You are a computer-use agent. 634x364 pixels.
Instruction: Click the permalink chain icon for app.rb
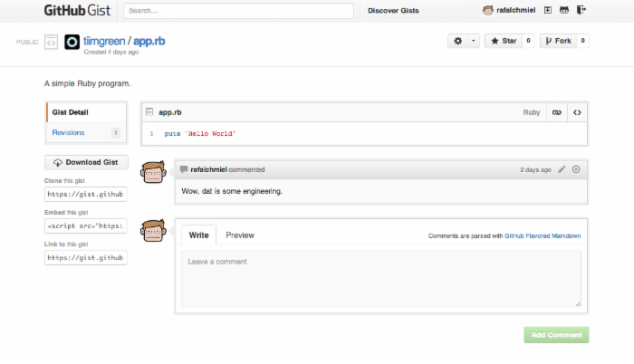(x=557, y=112)
